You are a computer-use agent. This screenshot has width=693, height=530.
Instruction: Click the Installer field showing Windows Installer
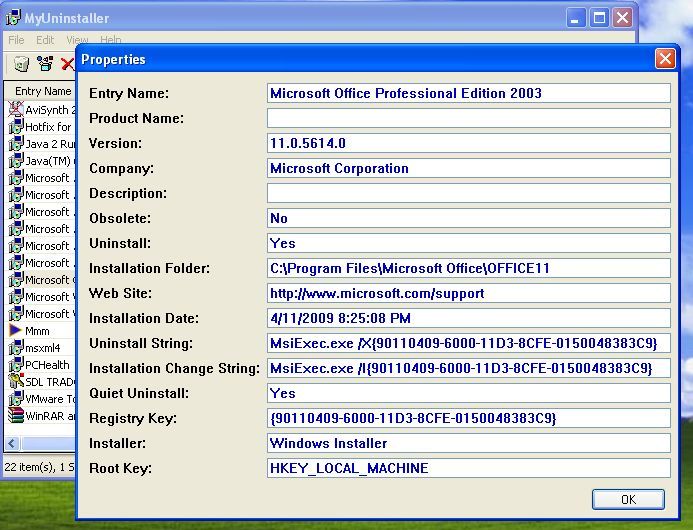tap(468, 443)
